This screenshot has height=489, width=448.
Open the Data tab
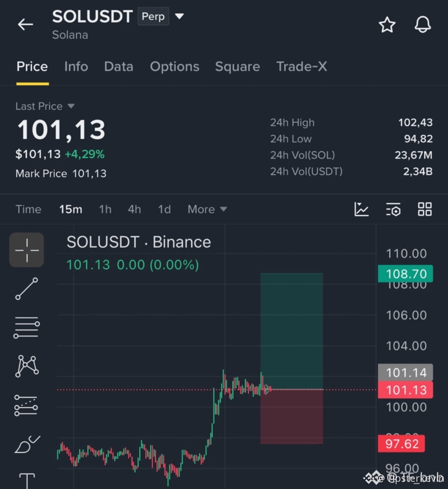[119, 66]
